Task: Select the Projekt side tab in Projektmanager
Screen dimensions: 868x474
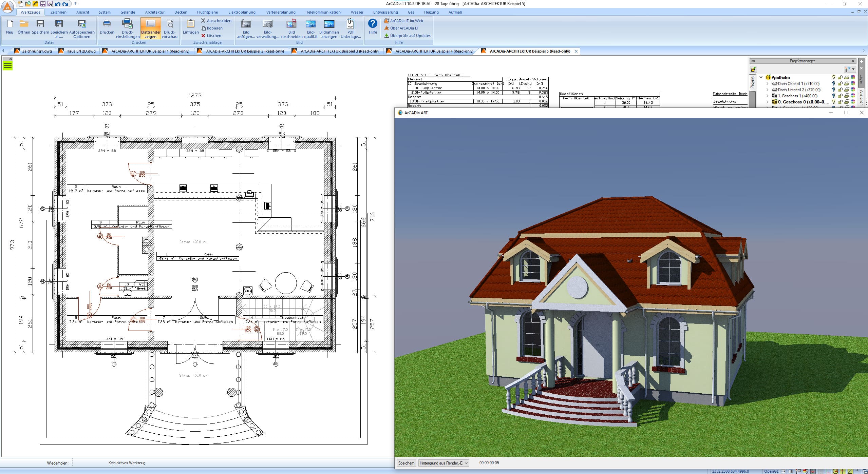Action: click(x=752, y=82)
